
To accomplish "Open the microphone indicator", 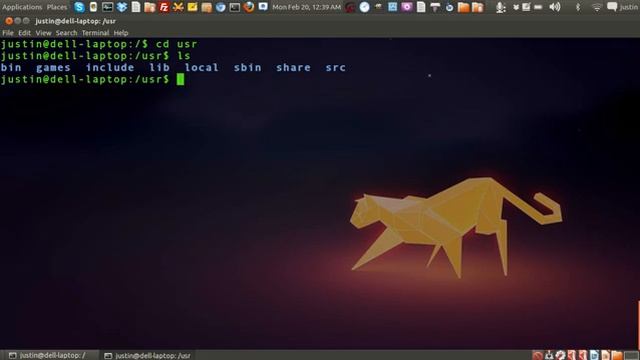I will 500,7.
